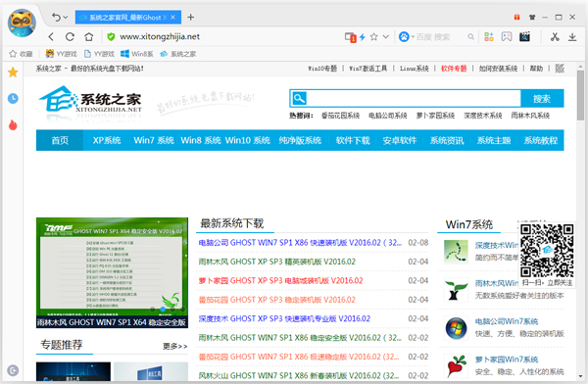Open 萝卜家园 GHOST XP SP3 电脑城装机版 link
This screenshot has height=384, width=588.
280,280
